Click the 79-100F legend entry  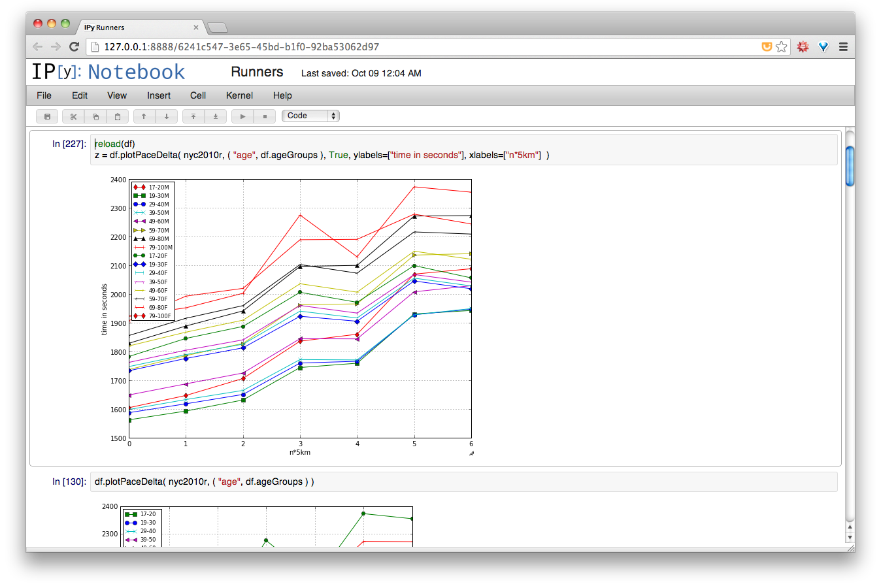[152, 316]
